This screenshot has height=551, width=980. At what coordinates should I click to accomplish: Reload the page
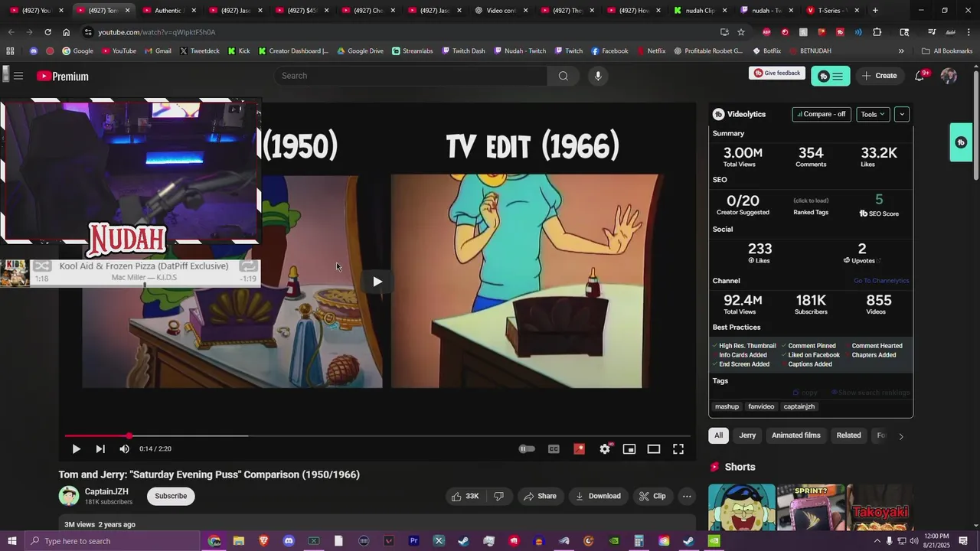47,32
